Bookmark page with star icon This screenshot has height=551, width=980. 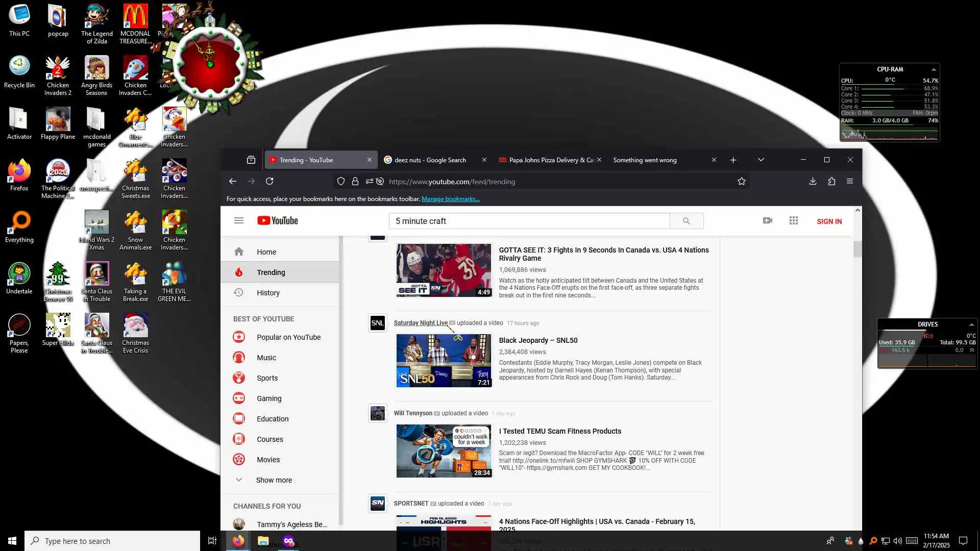click(x=741, y=181)
